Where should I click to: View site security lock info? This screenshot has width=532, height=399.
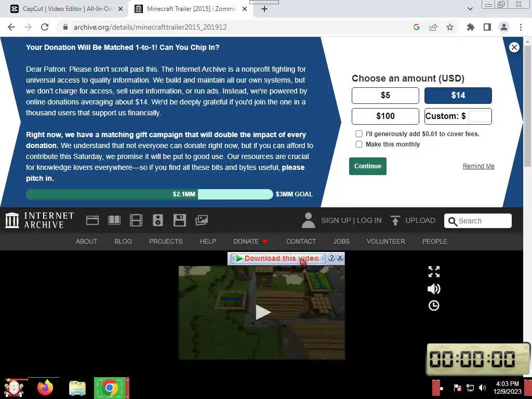point(65,27)
